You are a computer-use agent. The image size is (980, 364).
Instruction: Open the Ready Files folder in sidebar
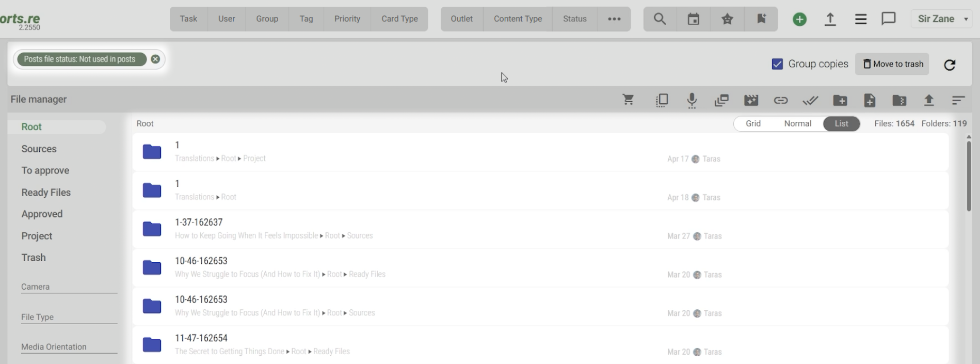pos(46,192)
